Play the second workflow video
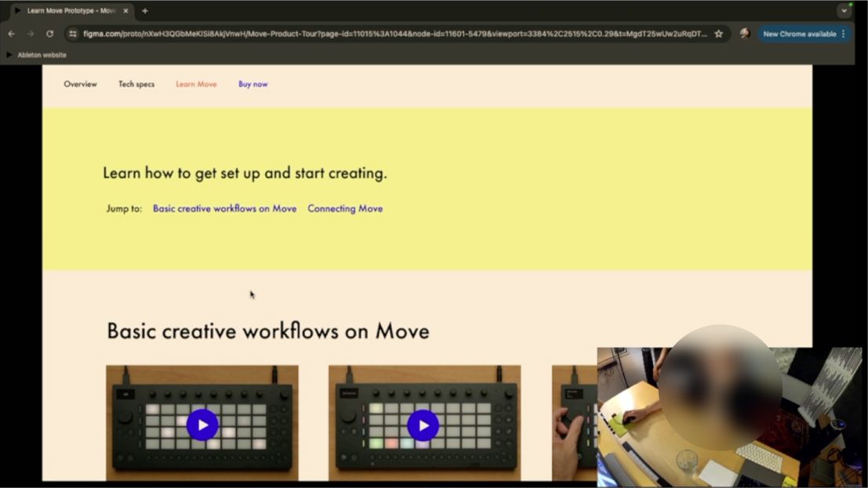This screenshot has width=868, height=488. 423,425
